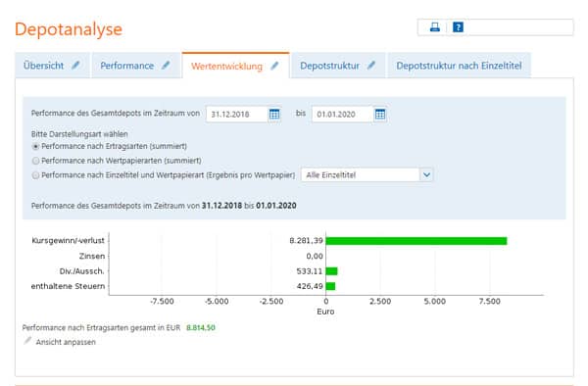588x386 pixels.
Task: Click the Div./Aussch. row label
Action: pos(81,271)
